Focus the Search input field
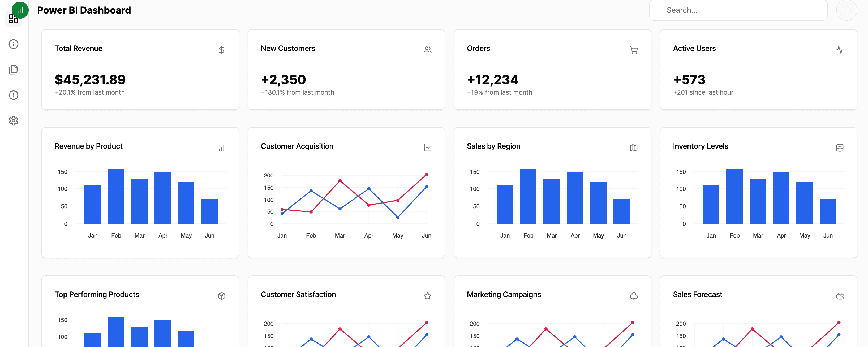 coord(738,10)
